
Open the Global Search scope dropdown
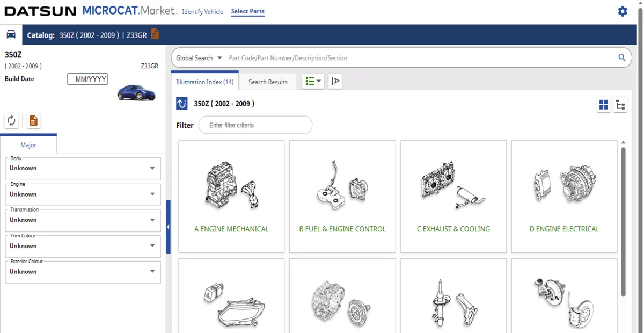[x=199, y=58]
